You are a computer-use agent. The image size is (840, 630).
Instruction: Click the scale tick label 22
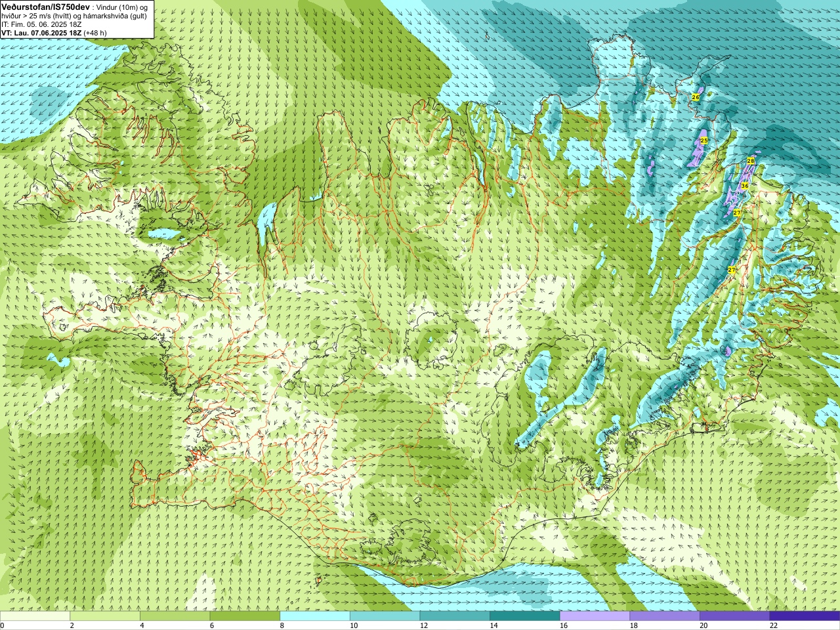click(x=774, y=626)
